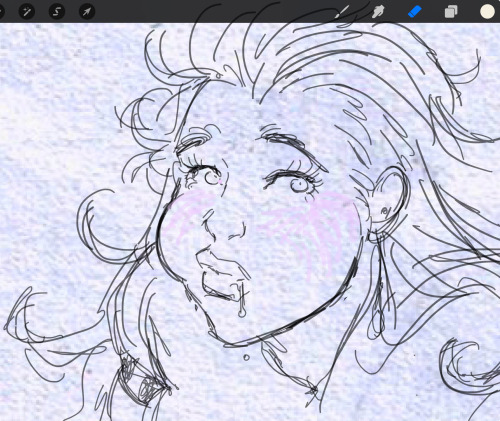This screenshot has width=500, height=421.
Task: Select the Smudge finger tool
Action: (x=378, y=12)
